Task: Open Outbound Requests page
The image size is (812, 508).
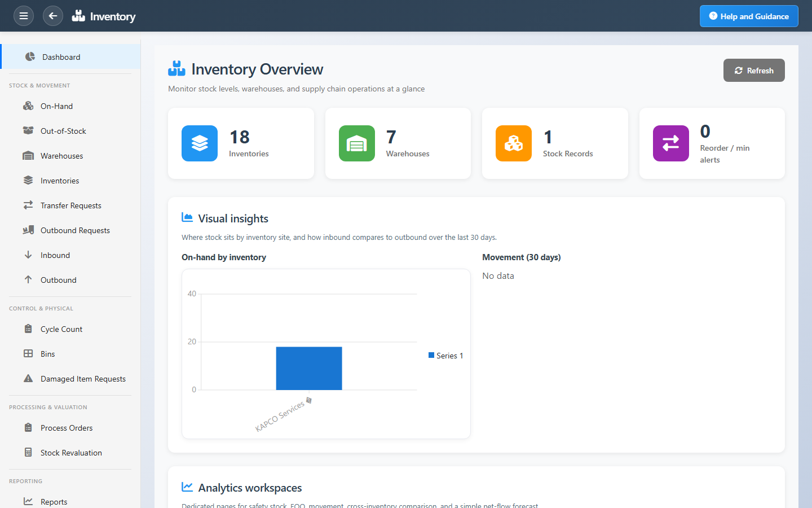Action: click(x=70, y=230)
